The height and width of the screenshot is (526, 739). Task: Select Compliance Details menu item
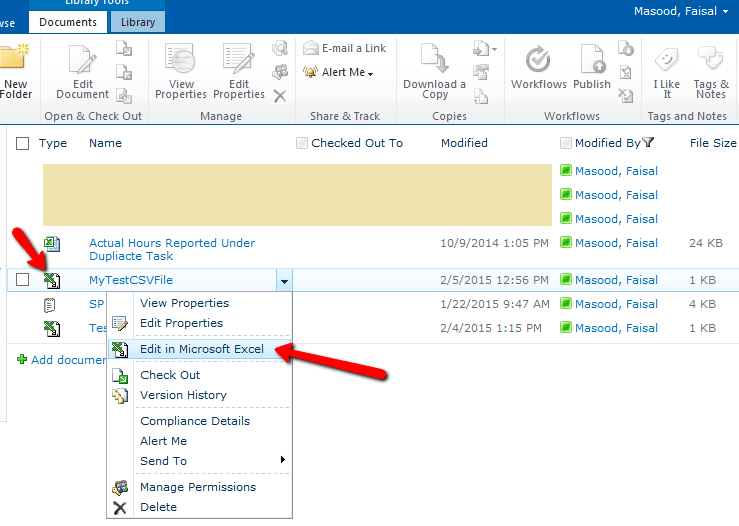pos(195,421)
